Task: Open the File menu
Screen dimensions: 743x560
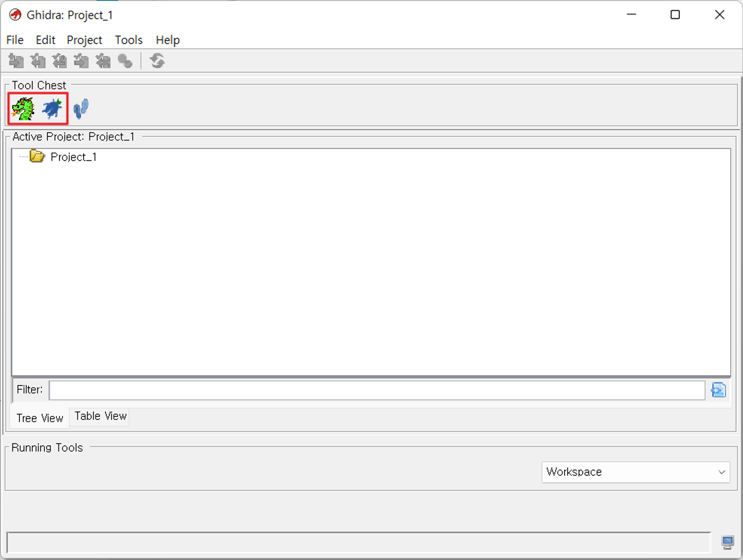Action: pyautogui.click(x=15, y=40)
